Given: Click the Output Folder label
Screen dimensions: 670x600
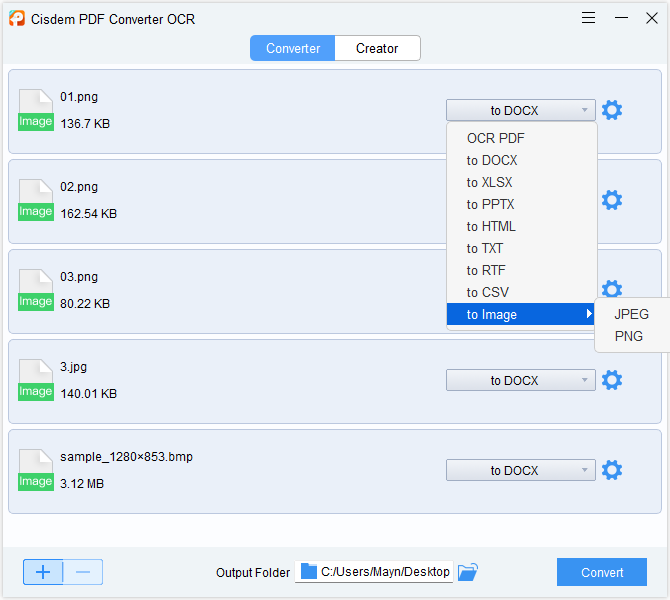Looking at the screenshot, I should tap(253, 573).
